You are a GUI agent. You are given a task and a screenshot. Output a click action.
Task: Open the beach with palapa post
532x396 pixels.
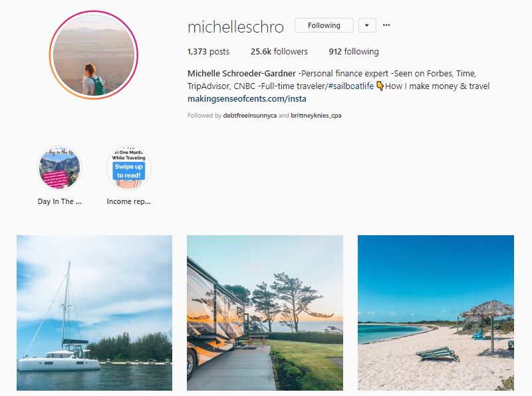[436, 313]
